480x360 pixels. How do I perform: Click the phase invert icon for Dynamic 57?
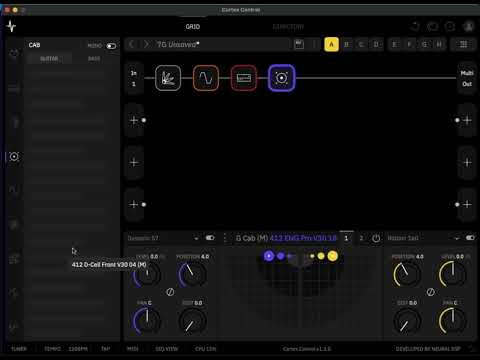(x=170, y=292)
